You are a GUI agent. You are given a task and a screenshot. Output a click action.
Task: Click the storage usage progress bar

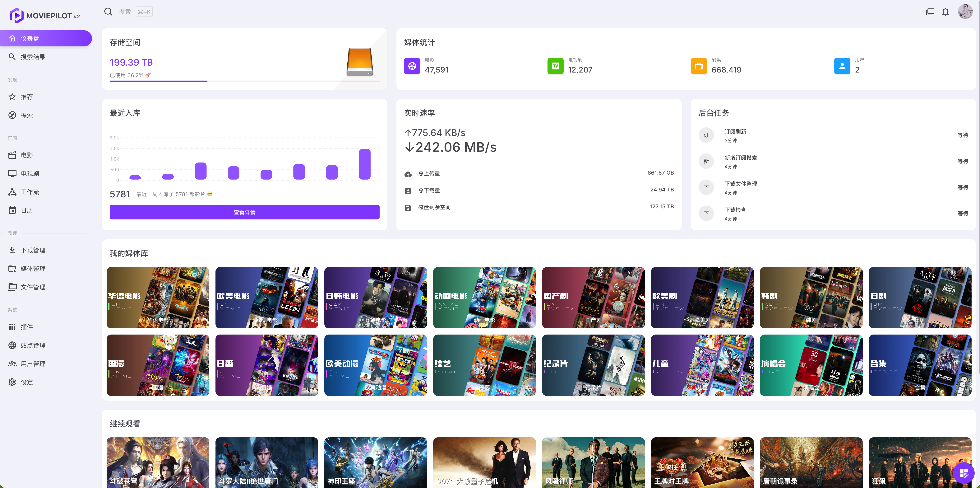(244, 81)
